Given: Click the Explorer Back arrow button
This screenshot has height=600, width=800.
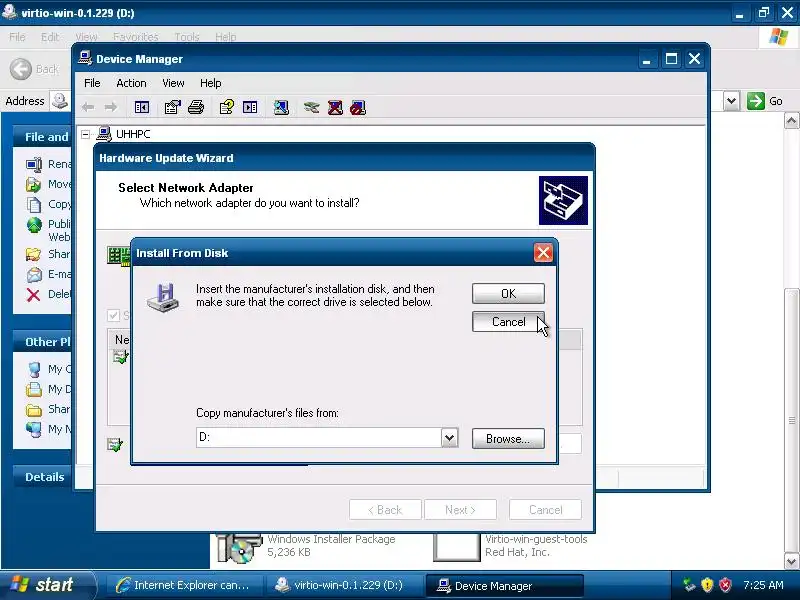Looking at the screenshot, I should pyautogui.click(x=21, y=69).
